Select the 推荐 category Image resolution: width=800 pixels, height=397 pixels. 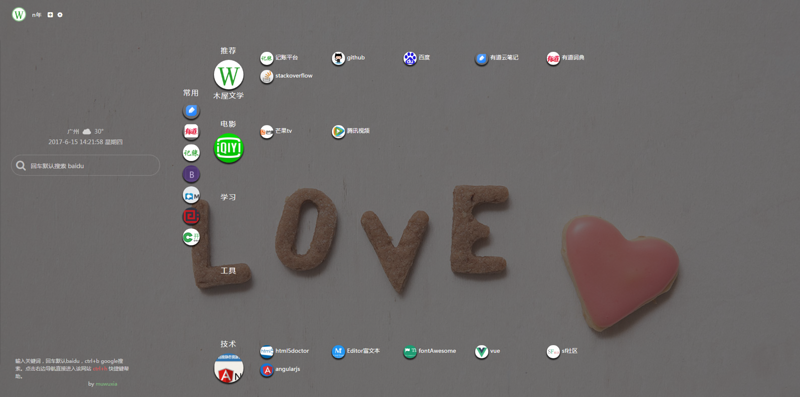(229, 51)
